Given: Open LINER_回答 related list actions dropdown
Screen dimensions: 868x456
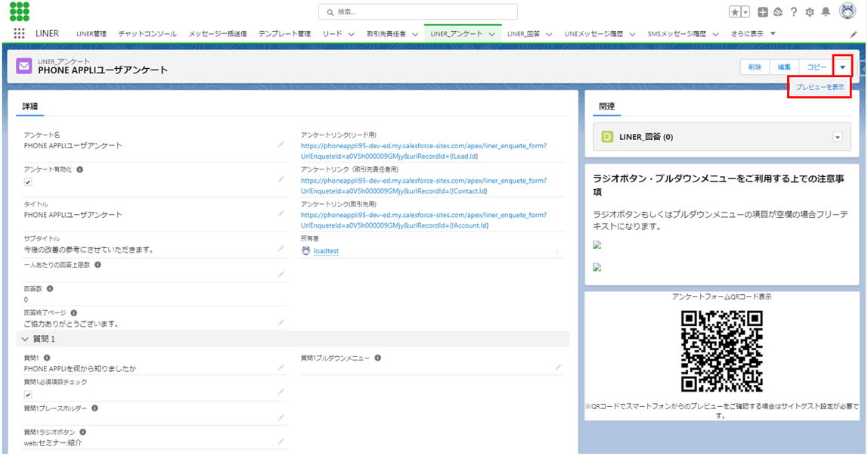Looking at the screenshot, I should [838, 137].
